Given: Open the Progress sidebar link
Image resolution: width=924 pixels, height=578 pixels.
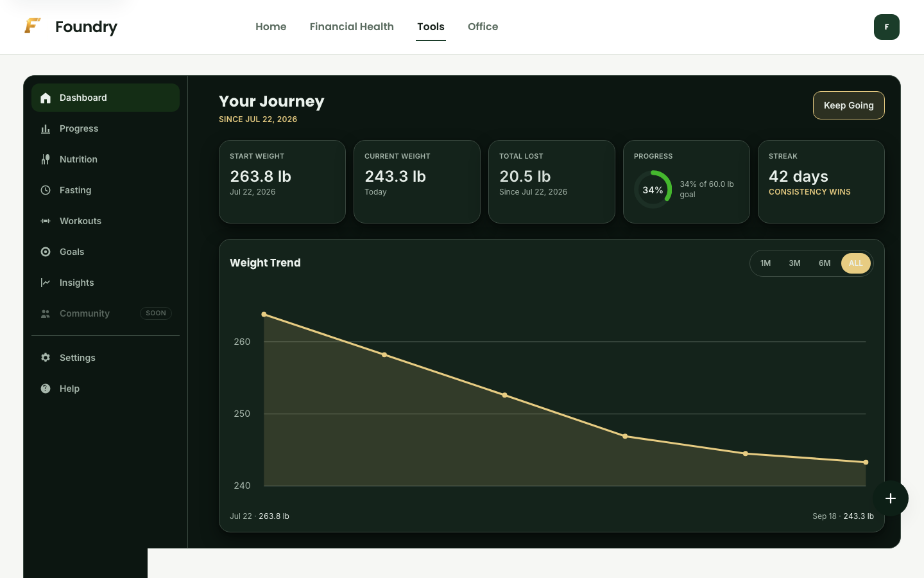Looking at the screenshot, I should tap(105, 128).
